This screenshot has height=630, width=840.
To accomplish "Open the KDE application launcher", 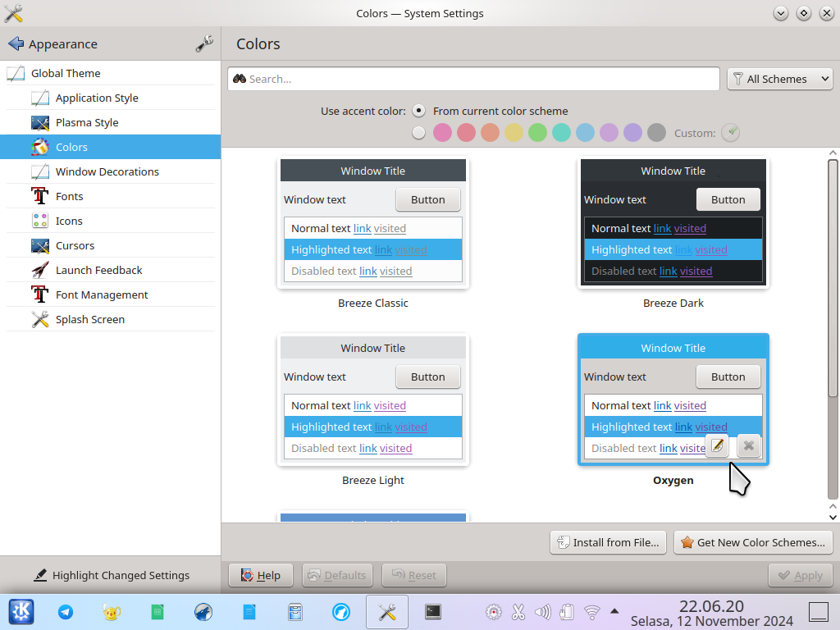I will [x=21, y=612].
